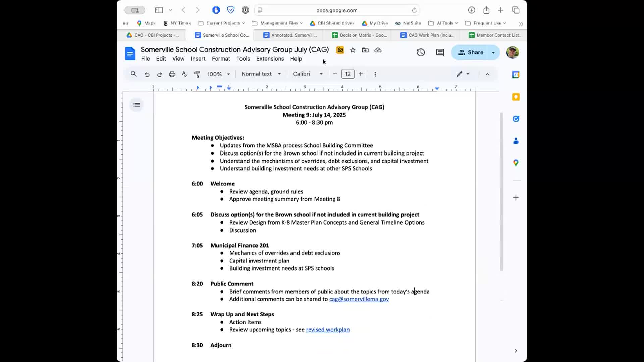Image resolution: width=644 pixels, height=362 pixels.
Task: Click font size input field
Action: (348, 74)
